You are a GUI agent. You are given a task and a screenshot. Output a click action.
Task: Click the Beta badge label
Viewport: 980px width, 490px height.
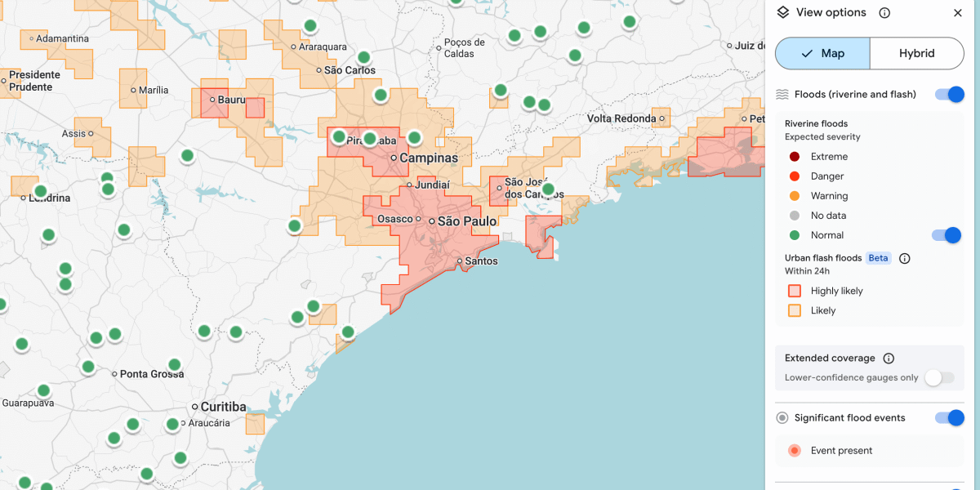click(x=878, y=258)
